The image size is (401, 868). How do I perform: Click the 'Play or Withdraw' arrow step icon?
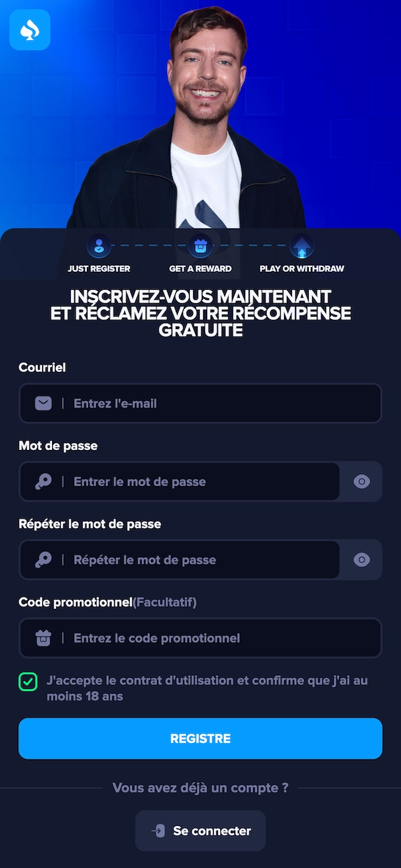coord(302,246)
